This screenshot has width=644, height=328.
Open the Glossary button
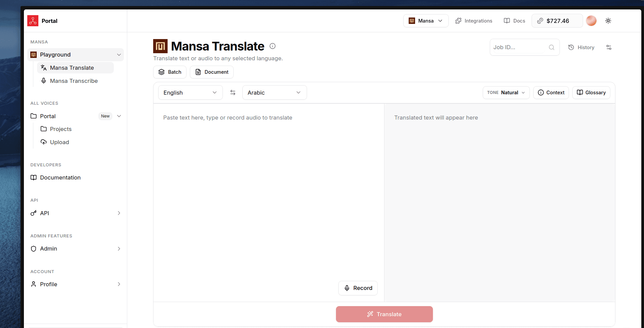[x=591, y=93]
